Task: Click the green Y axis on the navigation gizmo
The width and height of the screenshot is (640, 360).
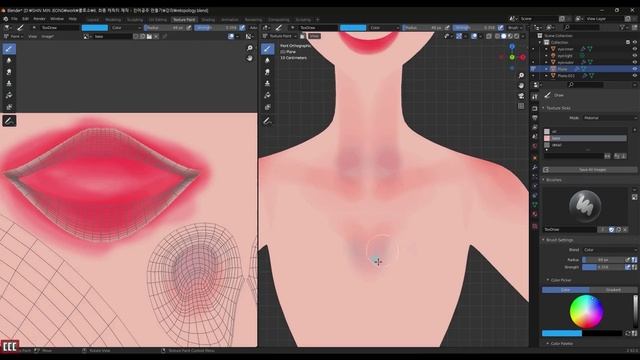Action: click(x=512, y=58)
